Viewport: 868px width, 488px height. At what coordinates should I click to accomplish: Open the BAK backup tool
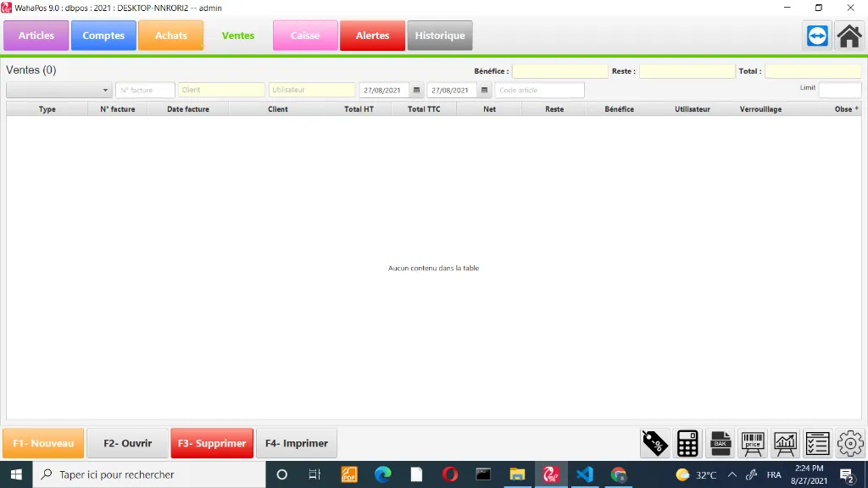[720, 443]
